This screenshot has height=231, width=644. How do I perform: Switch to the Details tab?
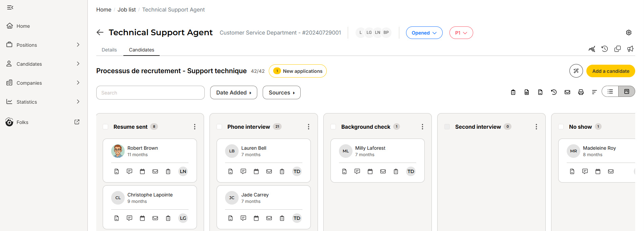[x=109, y=50]
